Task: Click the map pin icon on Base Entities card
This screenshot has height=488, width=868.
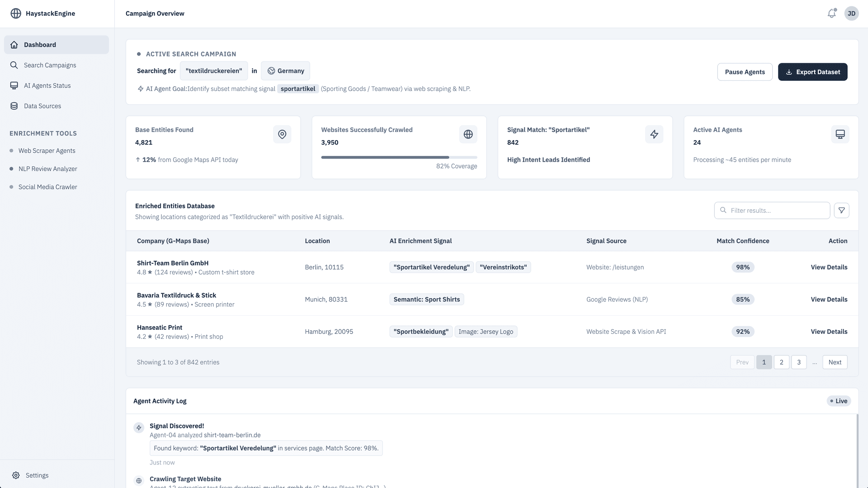Action: tap(282, 134)
